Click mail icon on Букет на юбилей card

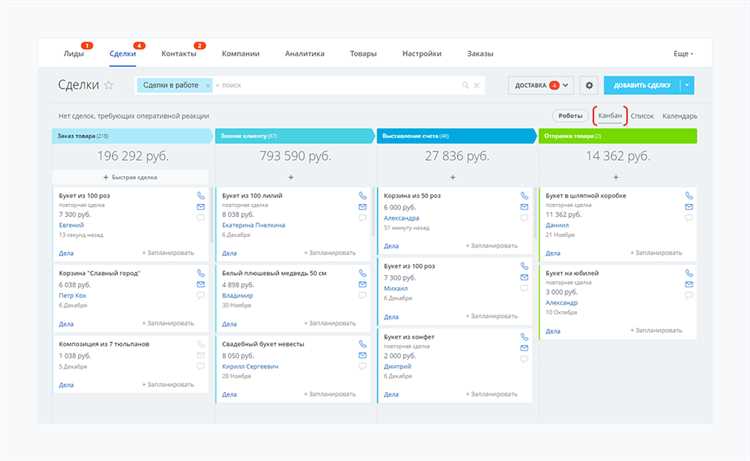(x=689, y=284)
